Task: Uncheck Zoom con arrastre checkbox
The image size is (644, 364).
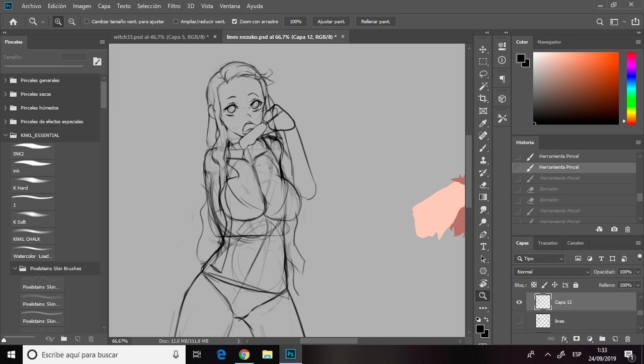Action: [234, 22]
